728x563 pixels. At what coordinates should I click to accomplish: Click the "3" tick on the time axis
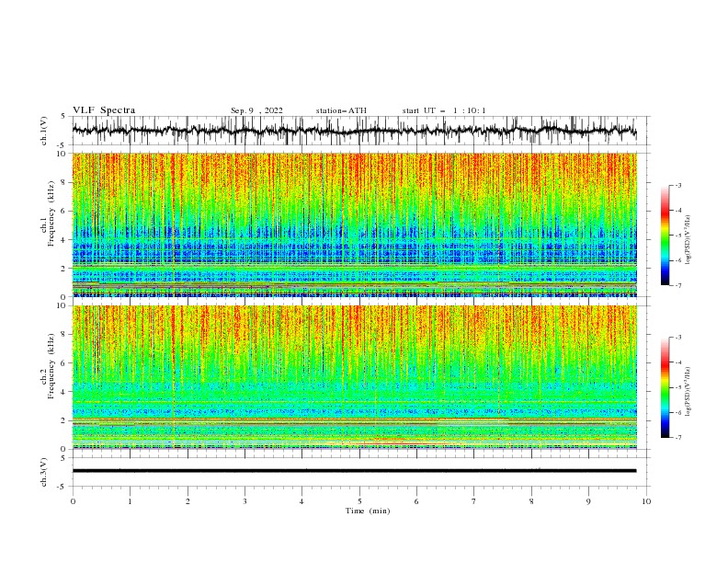click(245, 501)
